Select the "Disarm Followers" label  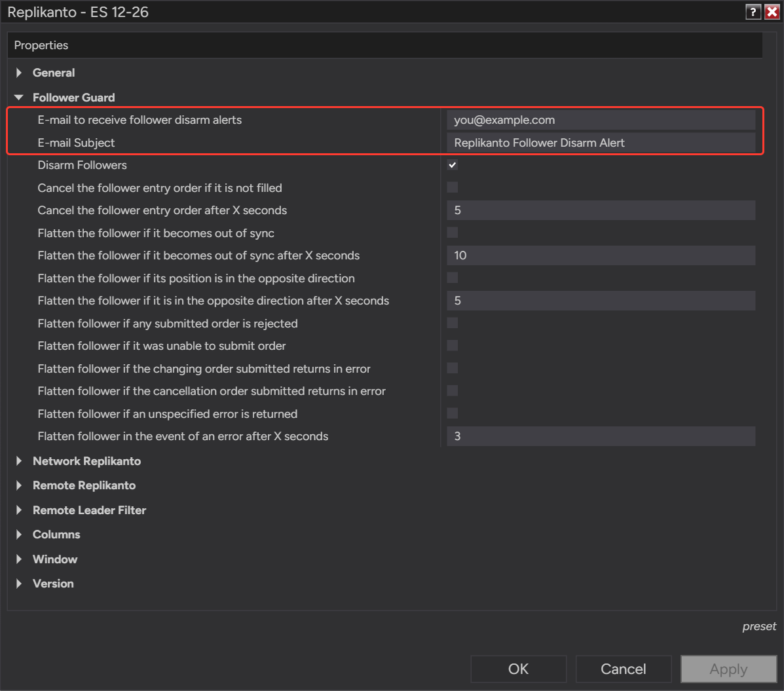(82, 165)
